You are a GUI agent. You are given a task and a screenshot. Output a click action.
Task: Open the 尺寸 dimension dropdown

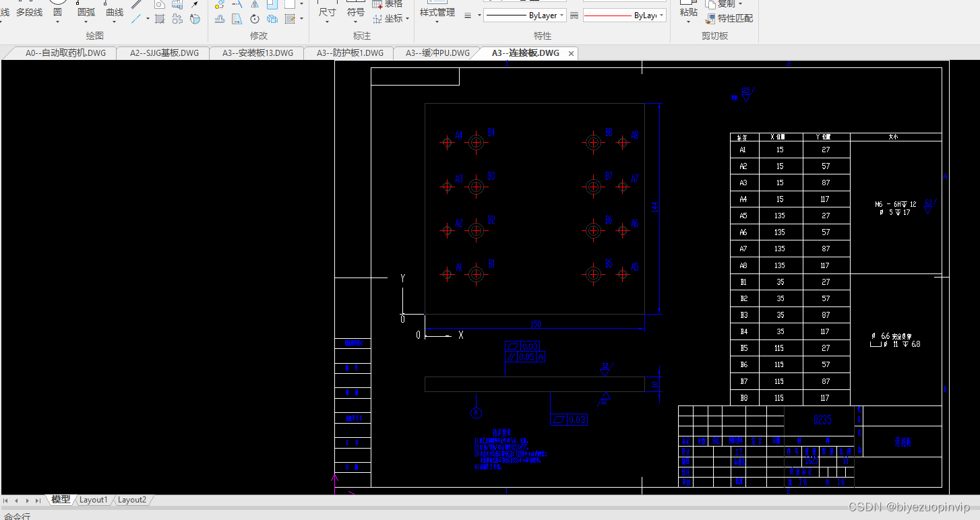pyautogui.click(x=327, y=22)
